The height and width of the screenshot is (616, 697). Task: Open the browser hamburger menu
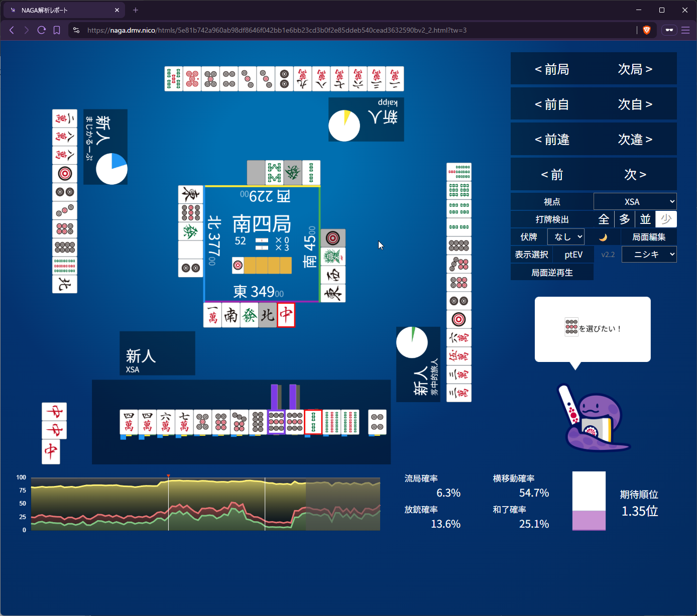(x=685, y=30)
